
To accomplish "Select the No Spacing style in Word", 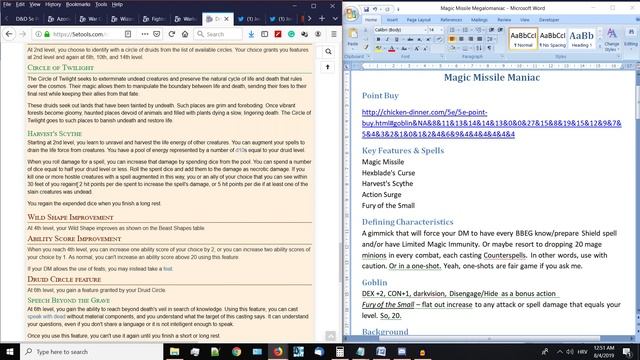I will [x=553, y=39].
